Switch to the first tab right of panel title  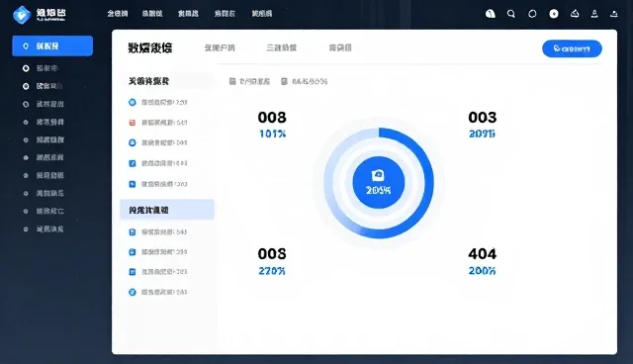click(x=220, y=48)
